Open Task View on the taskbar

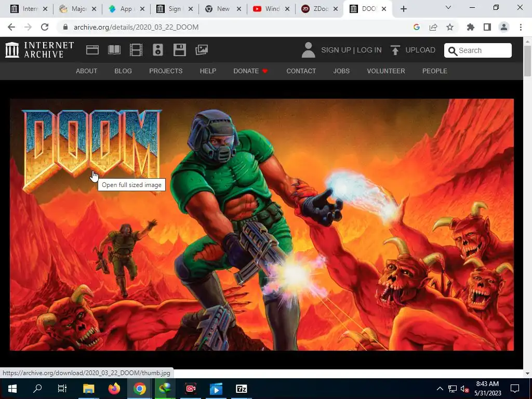pyautogui.click(x=62, y=389)
